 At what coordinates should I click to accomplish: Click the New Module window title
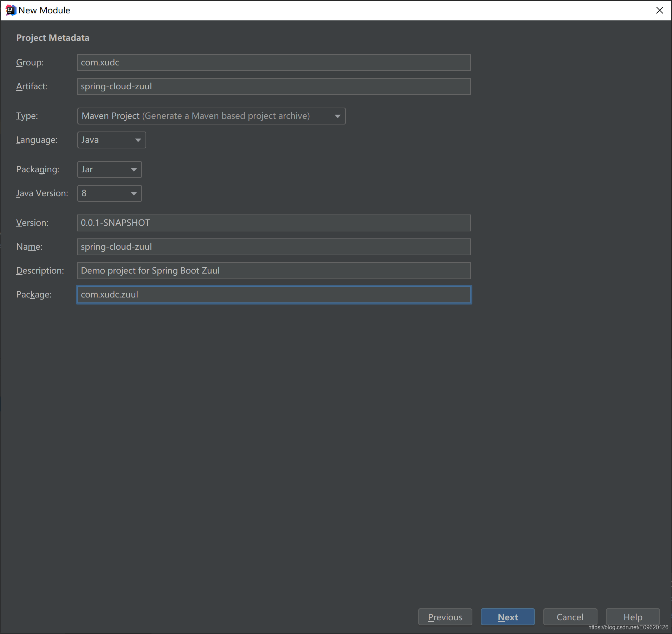44,10
